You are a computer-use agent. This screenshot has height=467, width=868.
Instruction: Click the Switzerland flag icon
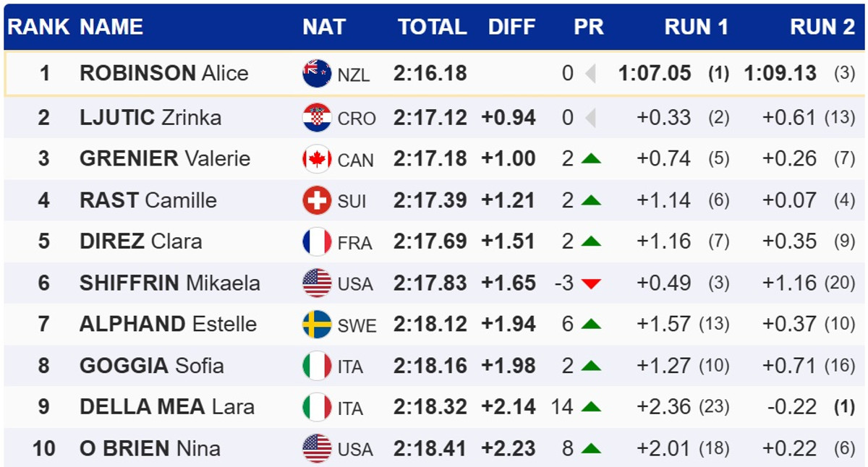[317, 200]
